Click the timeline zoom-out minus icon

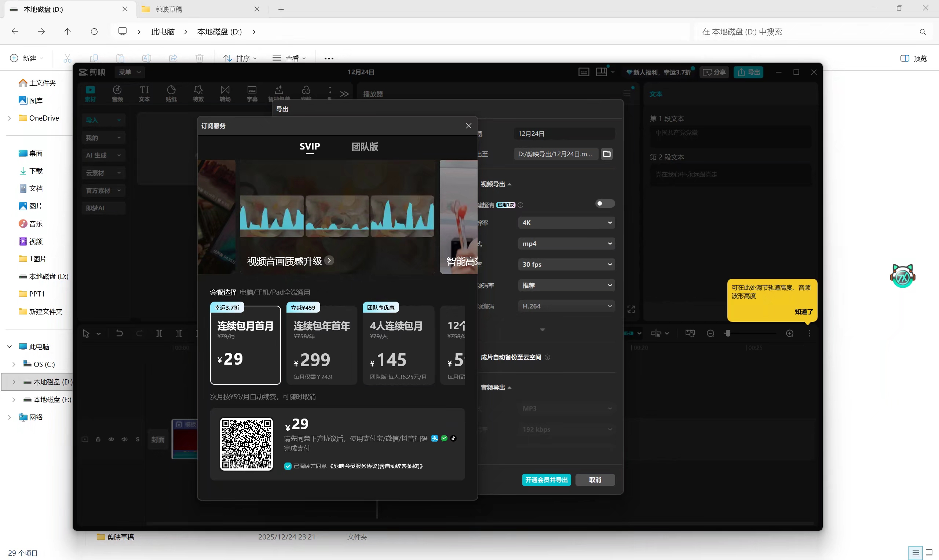710,333
